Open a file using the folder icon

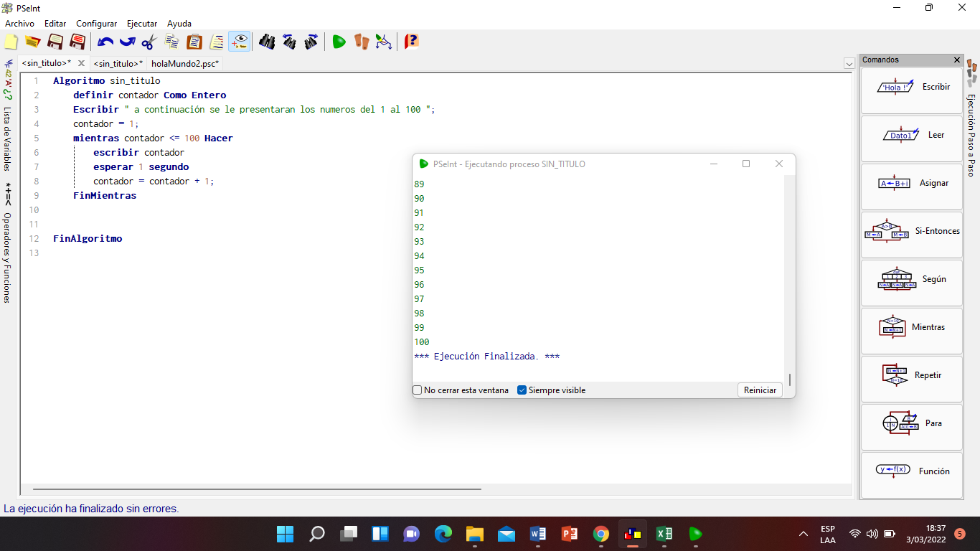32,42
